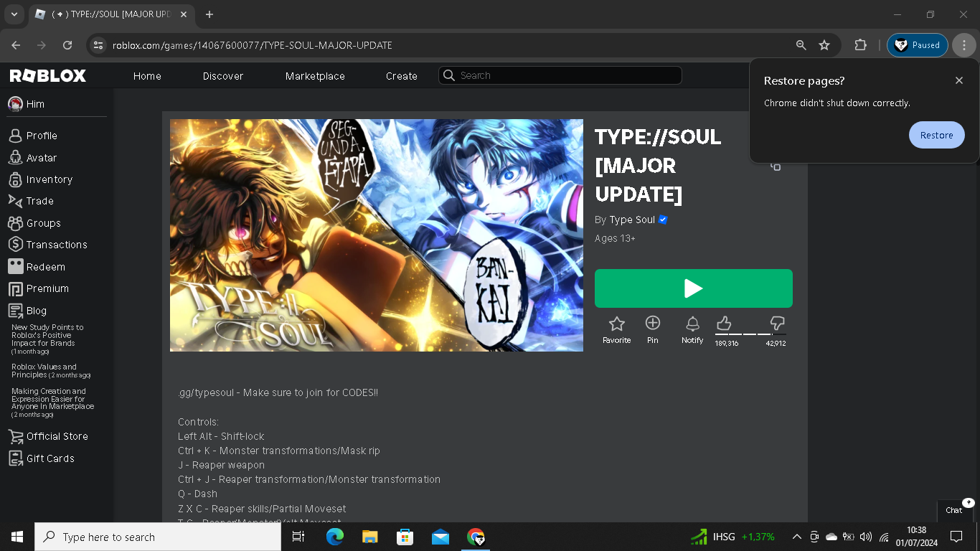Image resolution: width=980 pixels, height=551 pixels.
Task: Open the Inventory sidebar icon
Action: pos(15,179)
